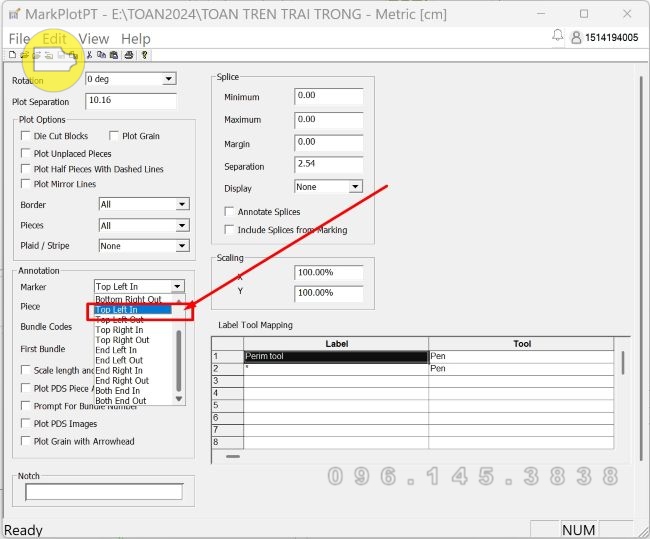Click the Help question mark toolbar icon
This screenshot has width=650, height=539.
click(145, 55)
